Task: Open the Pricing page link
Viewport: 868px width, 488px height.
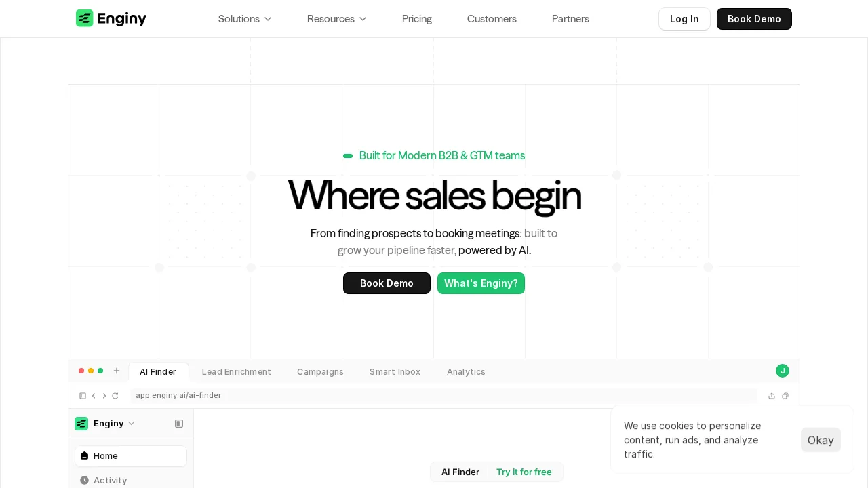Action: coord(417,19)
